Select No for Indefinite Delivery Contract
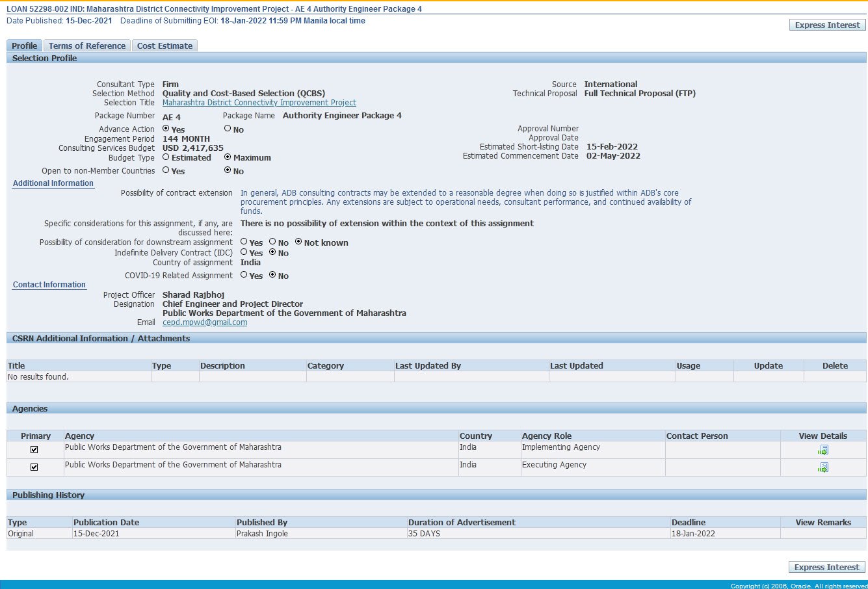 272,252
